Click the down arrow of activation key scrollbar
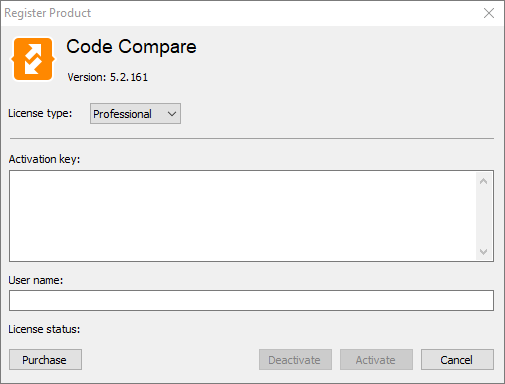This screenshot has width=505, height=384. tap(484, 252)
